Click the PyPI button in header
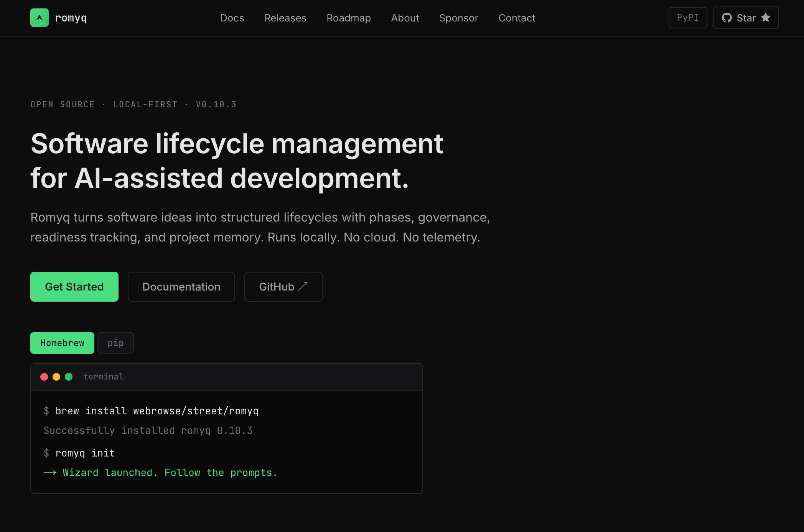The width and height of the screenshot is (804, 532). coord(688,18)
